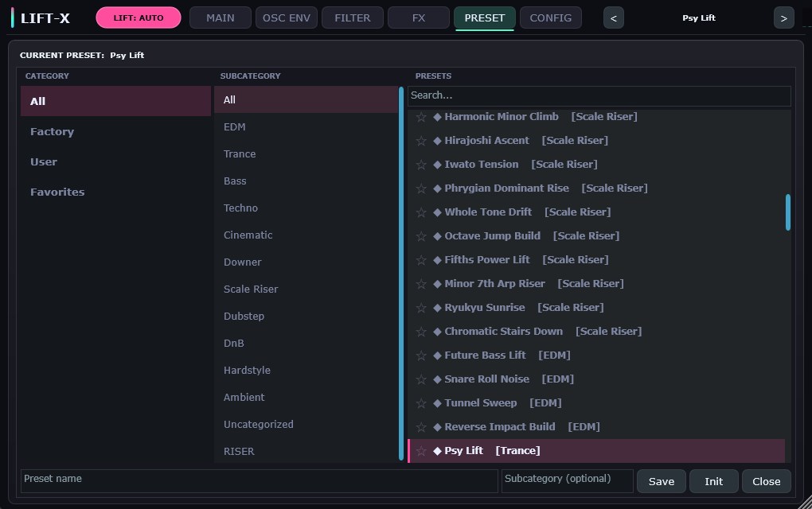Select the PRESET tab

point(484,17)
